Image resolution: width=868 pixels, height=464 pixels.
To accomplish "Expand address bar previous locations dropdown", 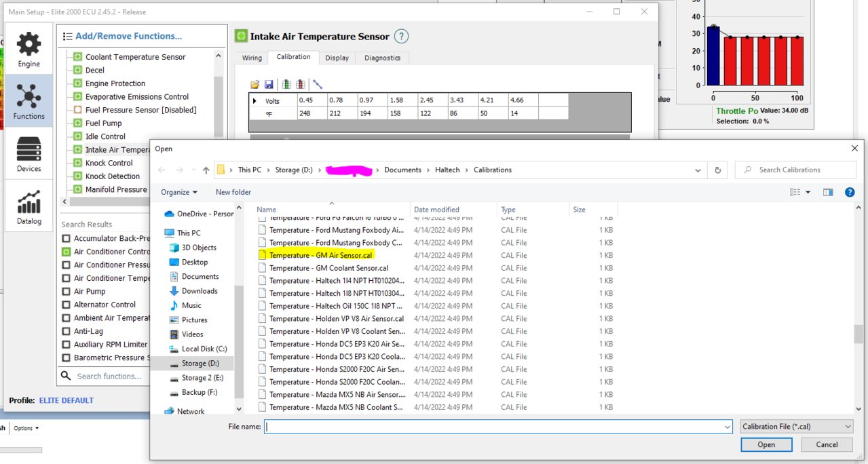I will 697,170.
